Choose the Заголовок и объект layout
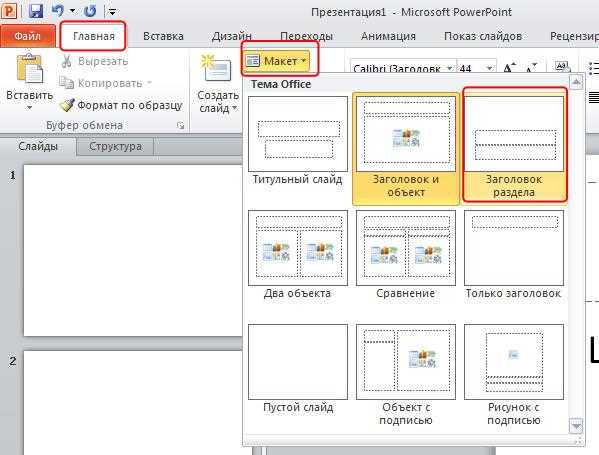This screenshot has width=599, height=455. (x=406, y=148)
